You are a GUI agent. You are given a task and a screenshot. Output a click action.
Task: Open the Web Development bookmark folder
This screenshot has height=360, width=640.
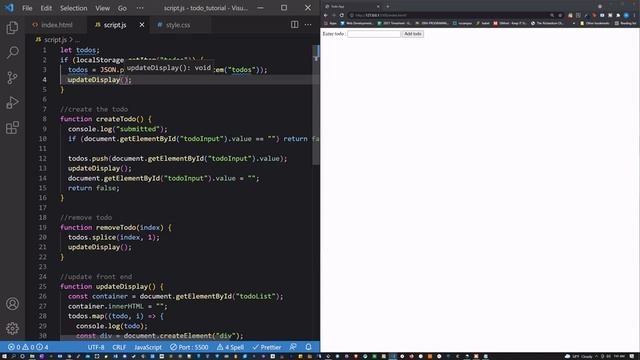357,23
